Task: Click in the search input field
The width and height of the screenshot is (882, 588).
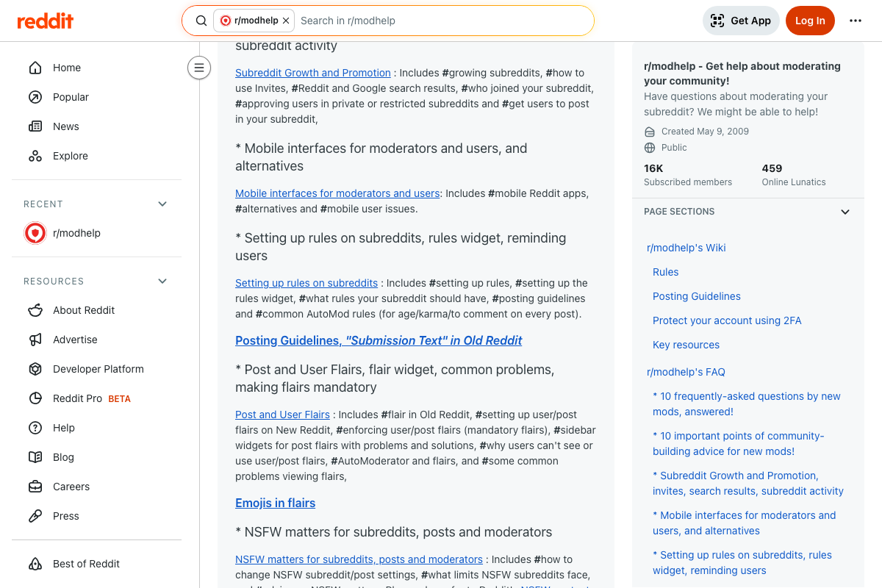Action: point(441,21)
